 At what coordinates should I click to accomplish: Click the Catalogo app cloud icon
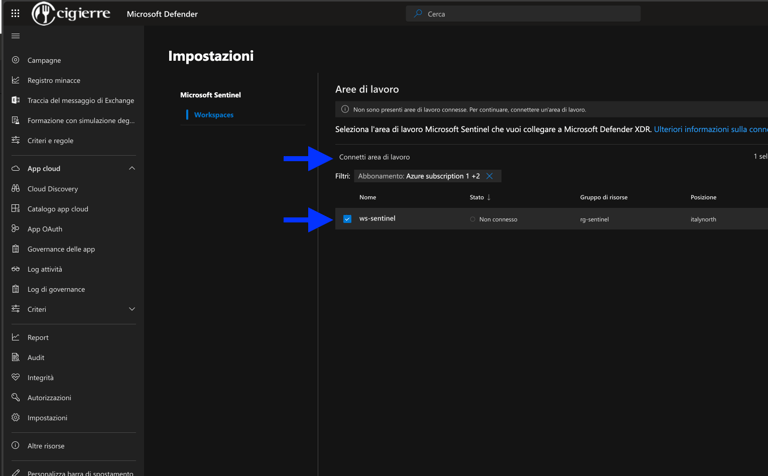[16, 208]
